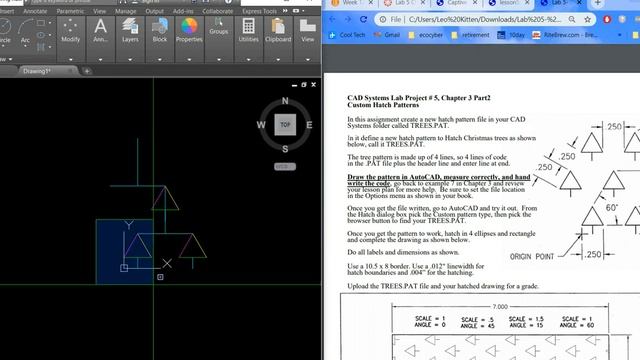Expand the View panel dropdown arrow
The width and height of the screenshot is (640, 360).
click(x=307, y=60)
